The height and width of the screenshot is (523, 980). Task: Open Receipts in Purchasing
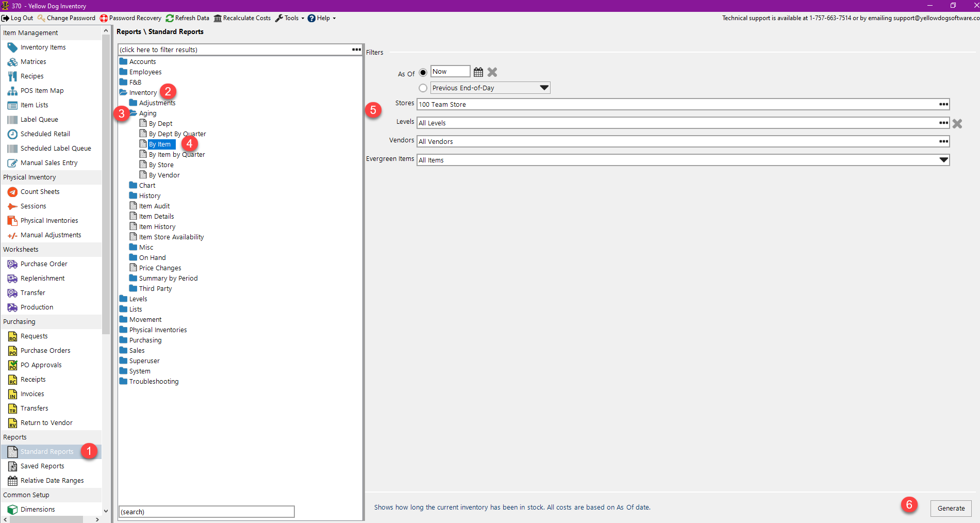point(33,380)
